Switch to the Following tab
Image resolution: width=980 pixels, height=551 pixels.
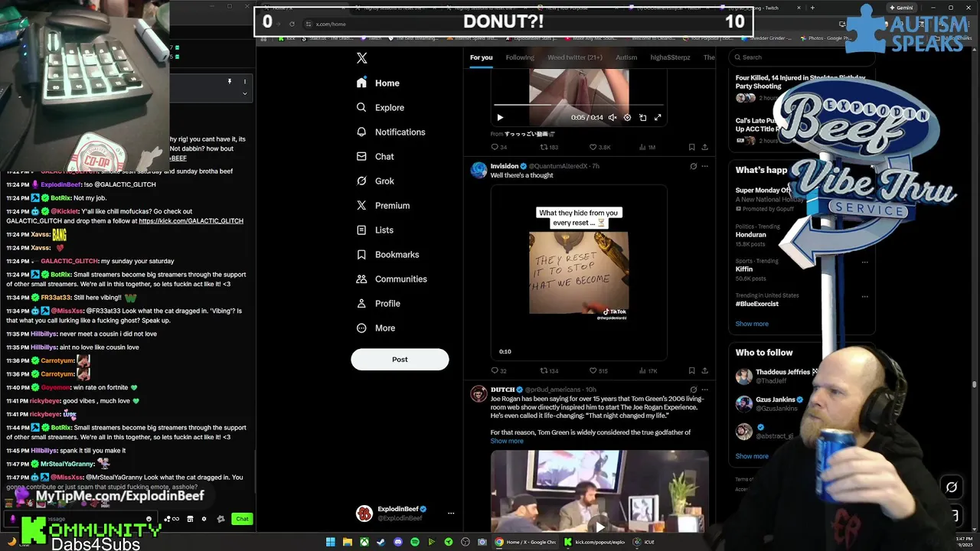coord(520,57)
